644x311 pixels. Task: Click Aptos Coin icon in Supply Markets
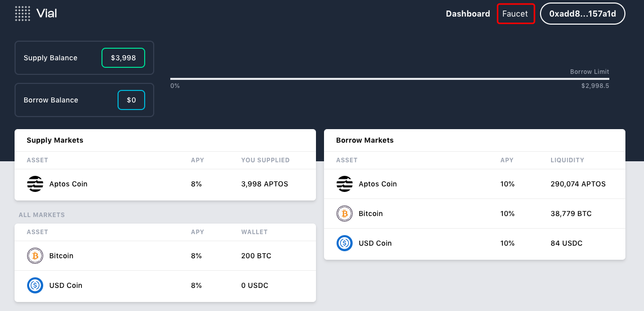35,184
